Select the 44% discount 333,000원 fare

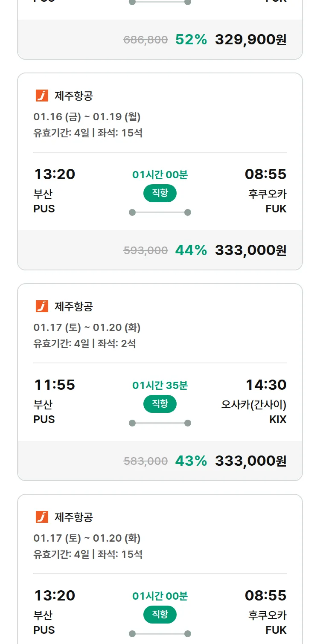[x=250, y=250]
